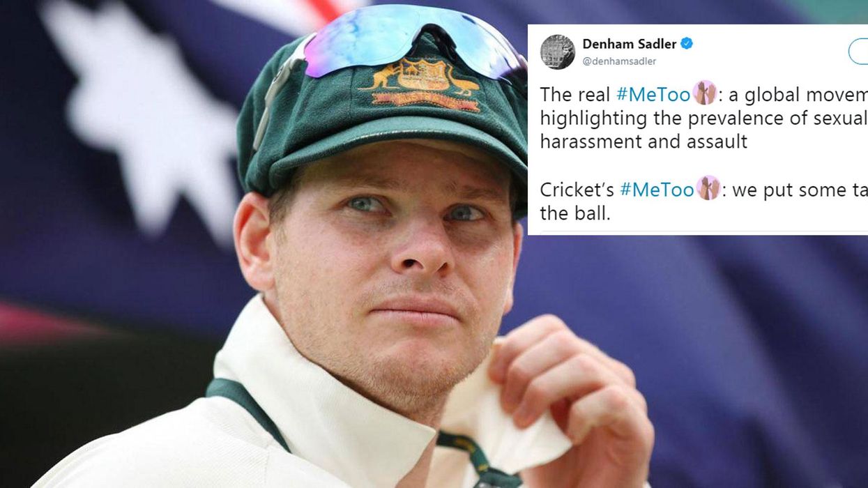
Task: Open the @denhamsadler handle link
Action: pyautogui.click(x=619, y=61)
